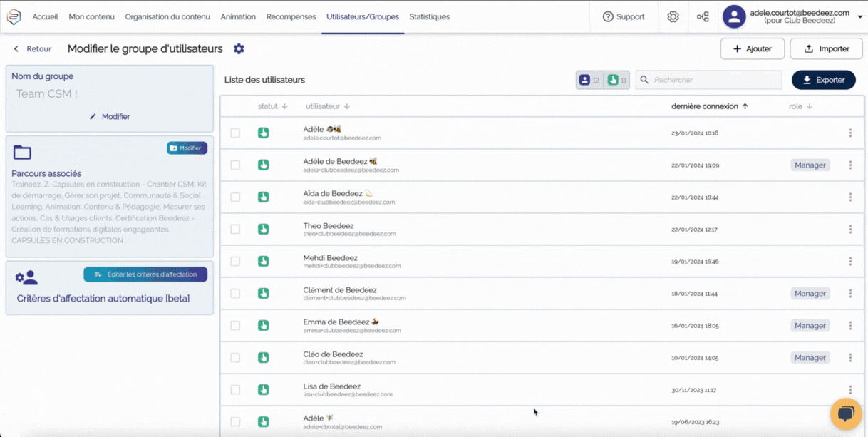Open the Statistiques tab
This screenshot has width=868, height=437.
click(429, 16)
